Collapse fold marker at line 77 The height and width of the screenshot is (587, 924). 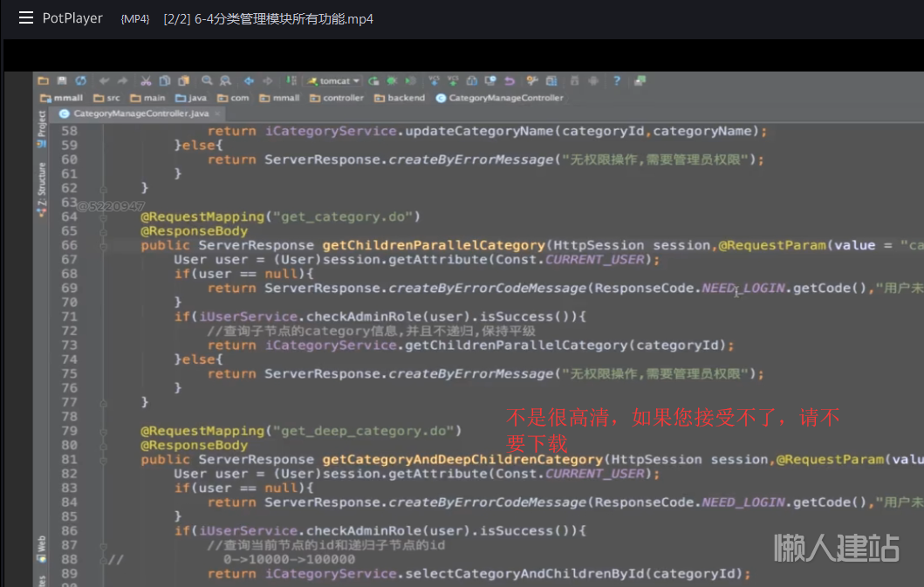103,403
